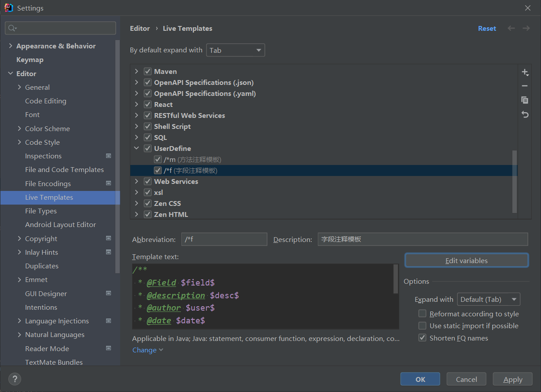Click the Edit variables button
Viewport: 541px width, 392px height.
click(x=466, y=260)
